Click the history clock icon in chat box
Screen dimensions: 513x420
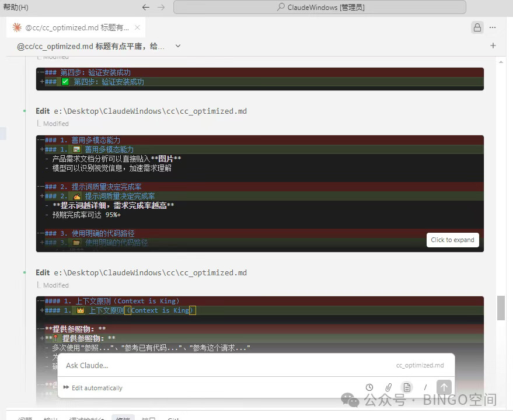pos(369,387)
